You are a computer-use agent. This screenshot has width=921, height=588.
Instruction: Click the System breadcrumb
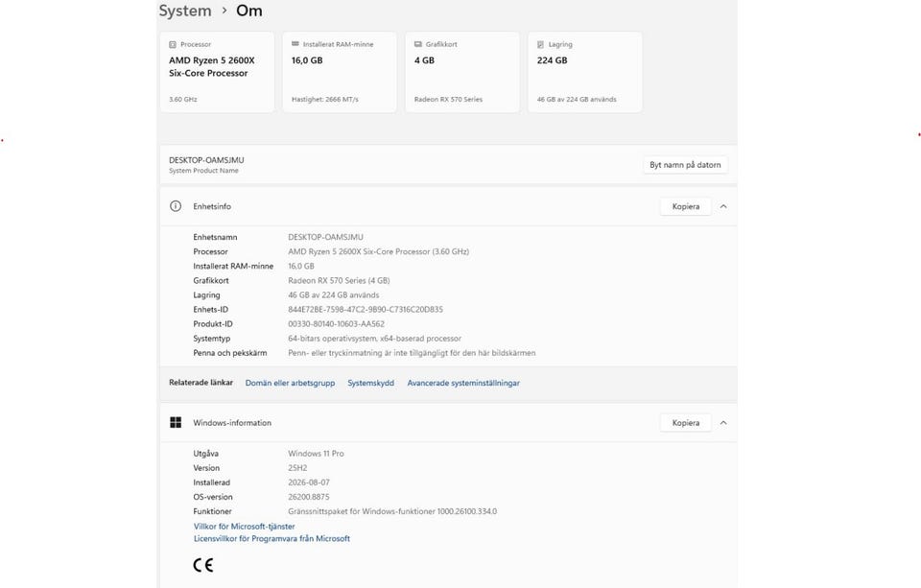pos(185,11)
